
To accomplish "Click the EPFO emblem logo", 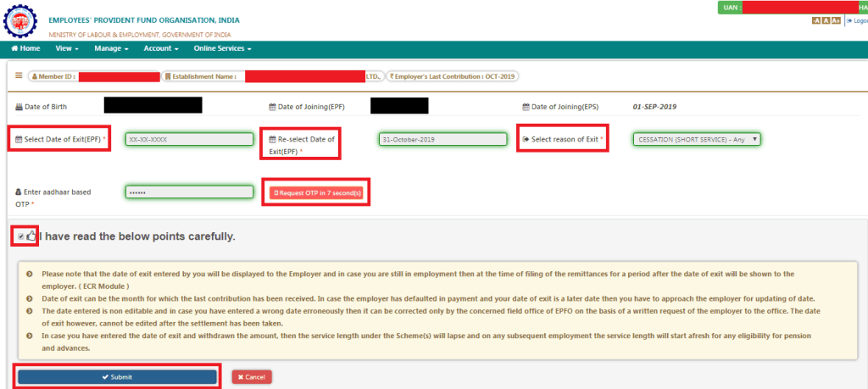I will [21, 21].
